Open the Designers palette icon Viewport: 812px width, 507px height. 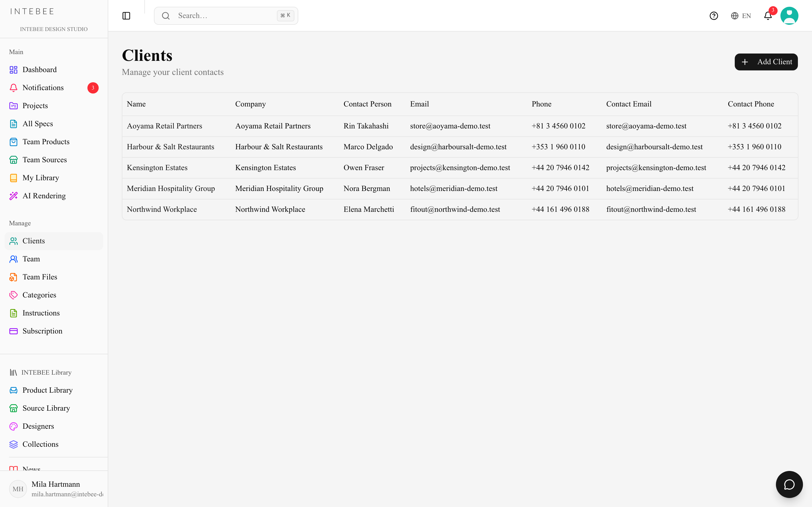coord(14,426)
